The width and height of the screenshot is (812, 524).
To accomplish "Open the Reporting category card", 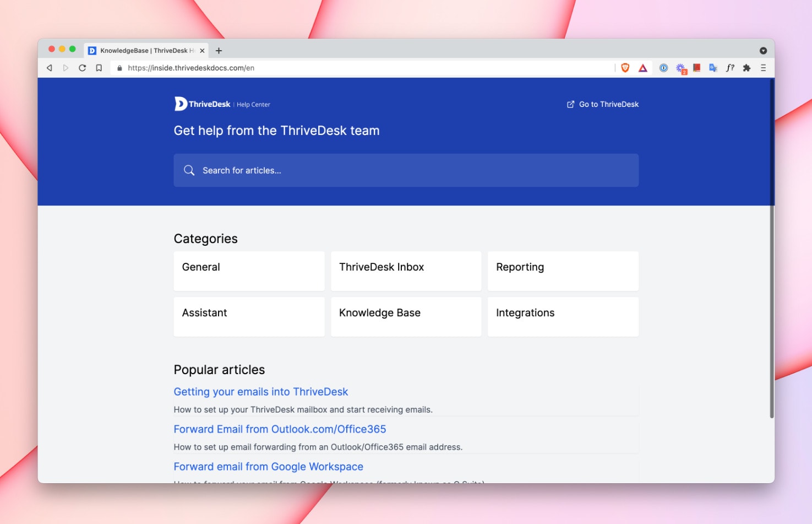I will coord(563,271).
